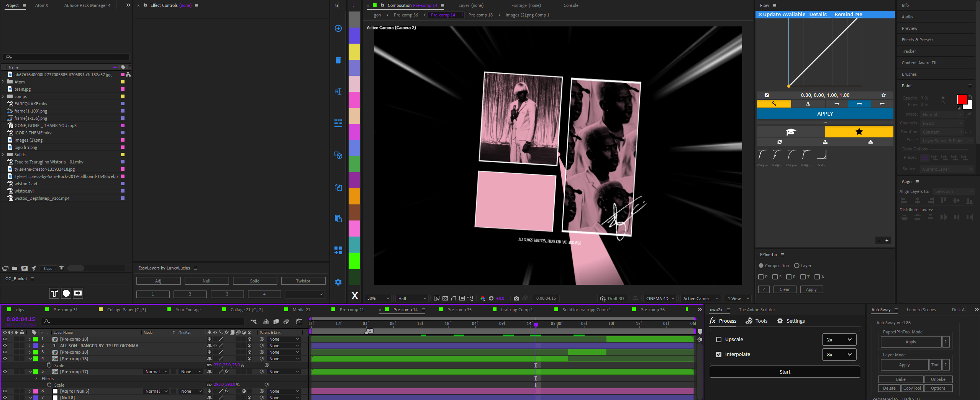Check the P checkbox in EZInertia

[x=761, y=277]
